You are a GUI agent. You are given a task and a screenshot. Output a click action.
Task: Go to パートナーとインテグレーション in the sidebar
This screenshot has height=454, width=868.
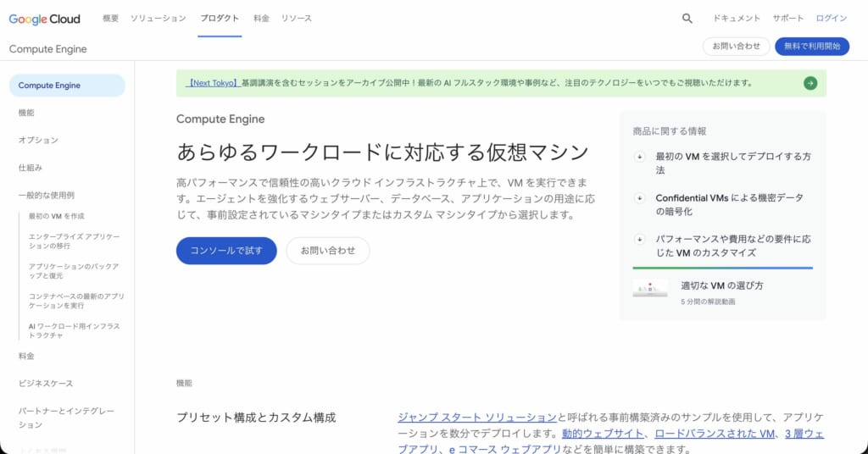66,418
